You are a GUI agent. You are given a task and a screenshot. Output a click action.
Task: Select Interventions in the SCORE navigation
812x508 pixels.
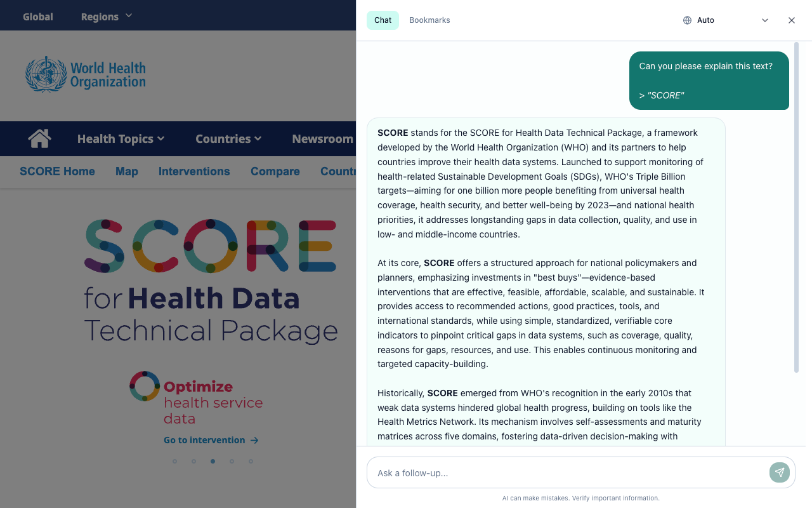click(x=194, y=171)
